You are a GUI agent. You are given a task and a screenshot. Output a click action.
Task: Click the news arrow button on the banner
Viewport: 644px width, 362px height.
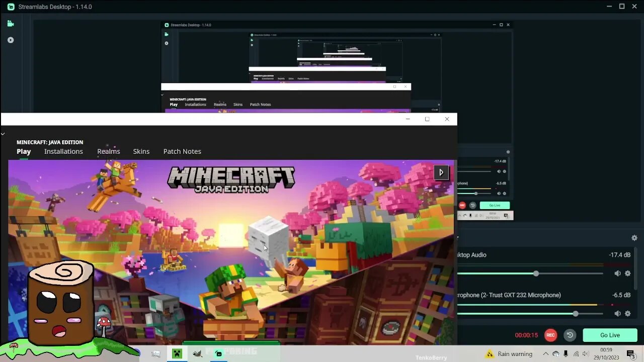tap(441, 172)
